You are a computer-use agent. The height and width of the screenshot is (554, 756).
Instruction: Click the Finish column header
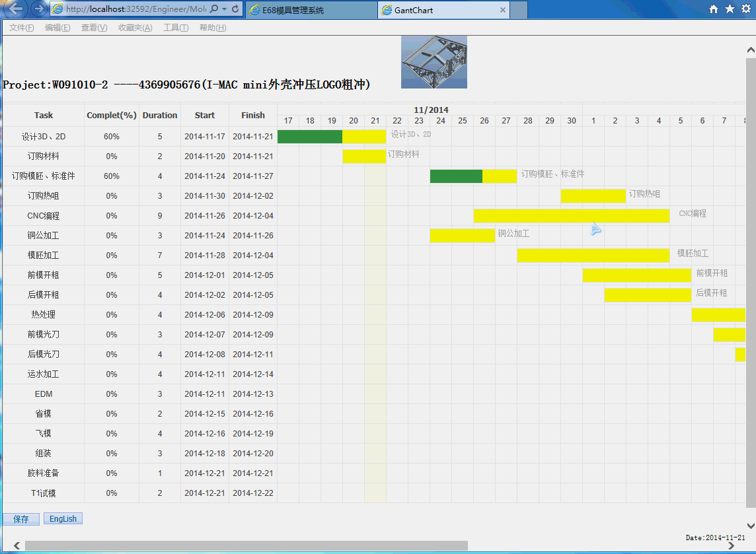(x=252, y=115)
